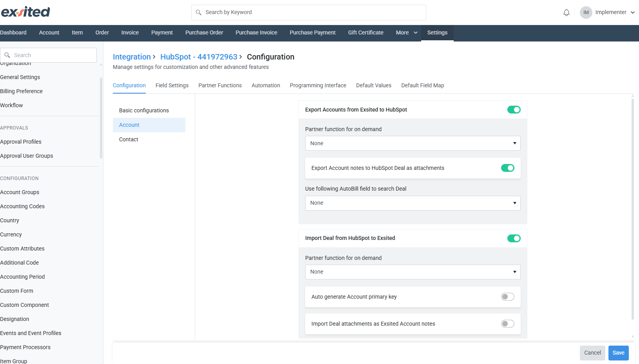Open the Purchase Order menu
Viewport: 639px width, 364px height.
[204, 33]
